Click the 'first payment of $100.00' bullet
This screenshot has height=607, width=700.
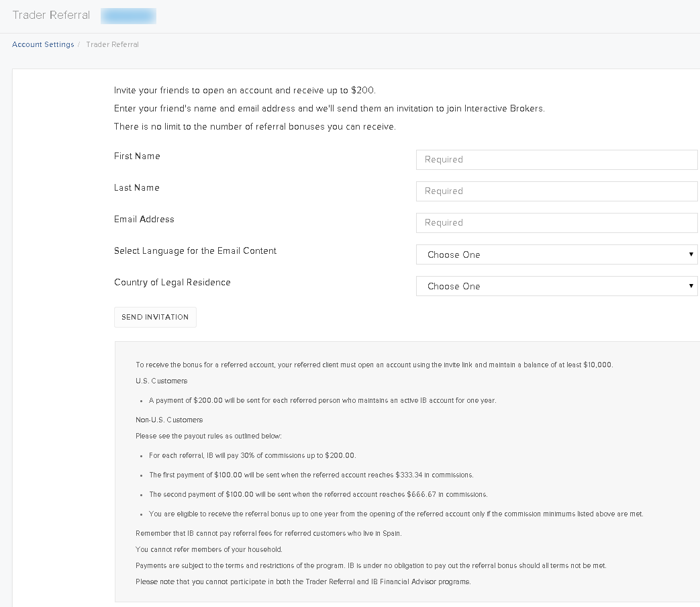click(x=311, y=475)
